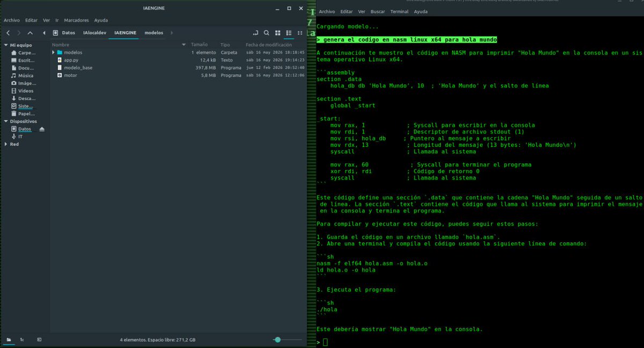Open the home folder in sidebar

click(23, 53)
